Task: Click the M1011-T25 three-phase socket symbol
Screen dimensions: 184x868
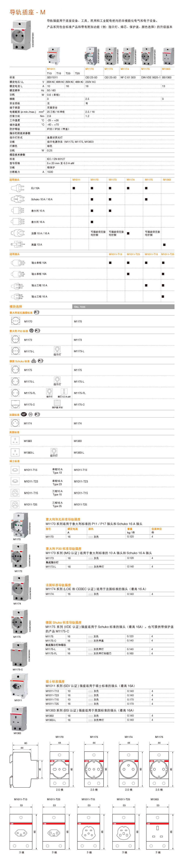Action: pos(15,504)
